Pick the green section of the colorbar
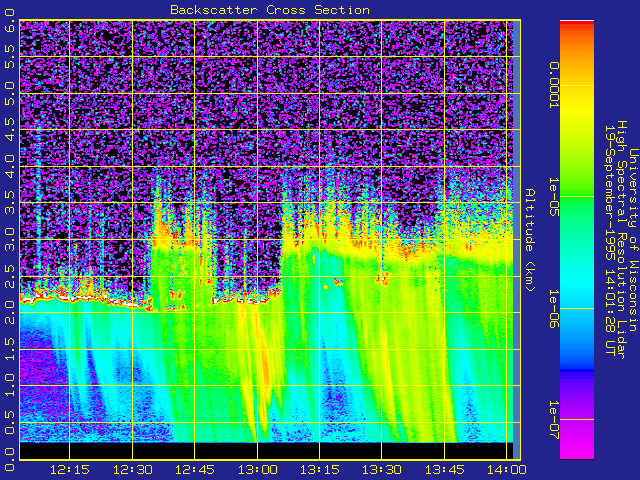Viewport: 640px width, 480px height. coord(577,196)
